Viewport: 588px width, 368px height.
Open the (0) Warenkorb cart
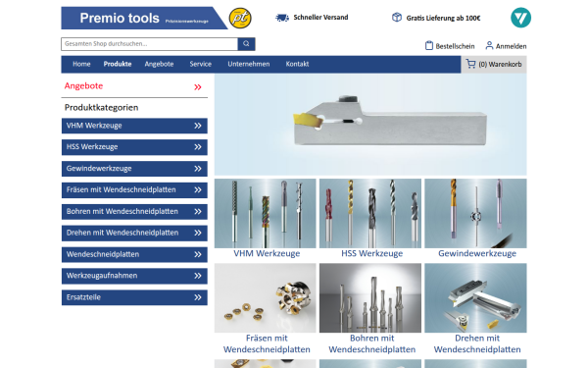coord(494,64)
